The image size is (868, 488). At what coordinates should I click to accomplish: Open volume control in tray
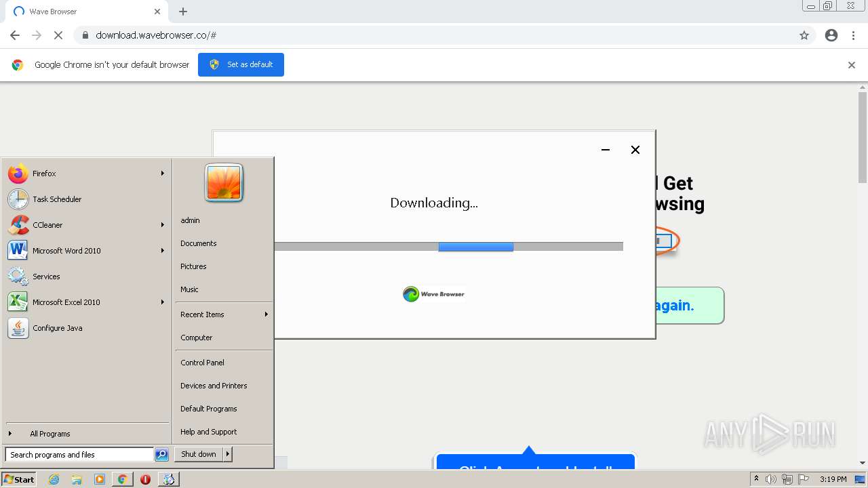click(771, 479)
